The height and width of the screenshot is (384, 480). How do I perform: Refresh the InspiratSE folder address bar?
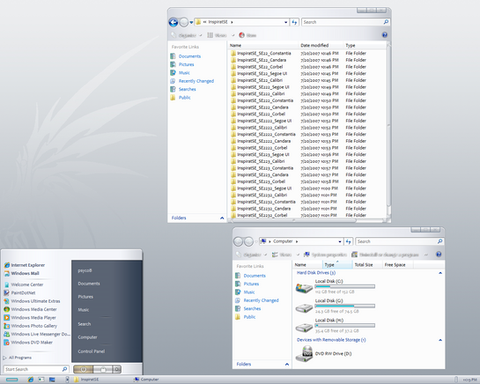[294, 22]
